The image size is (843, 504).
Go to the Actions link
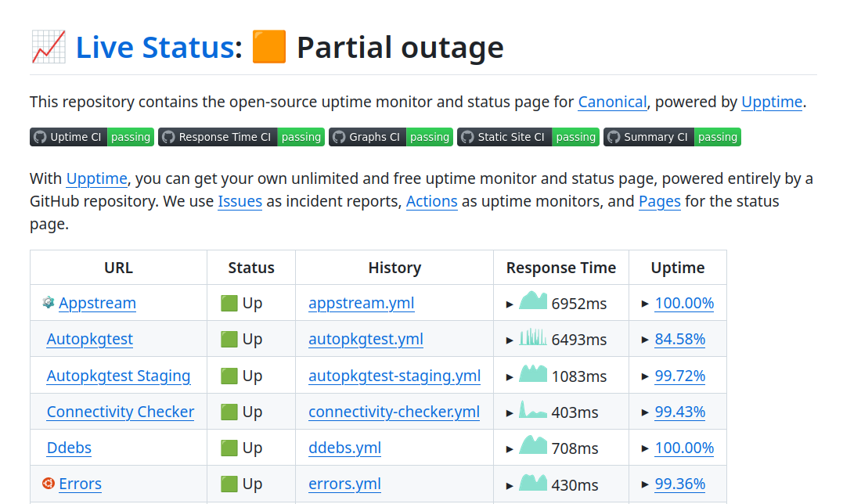click(431, 201)
